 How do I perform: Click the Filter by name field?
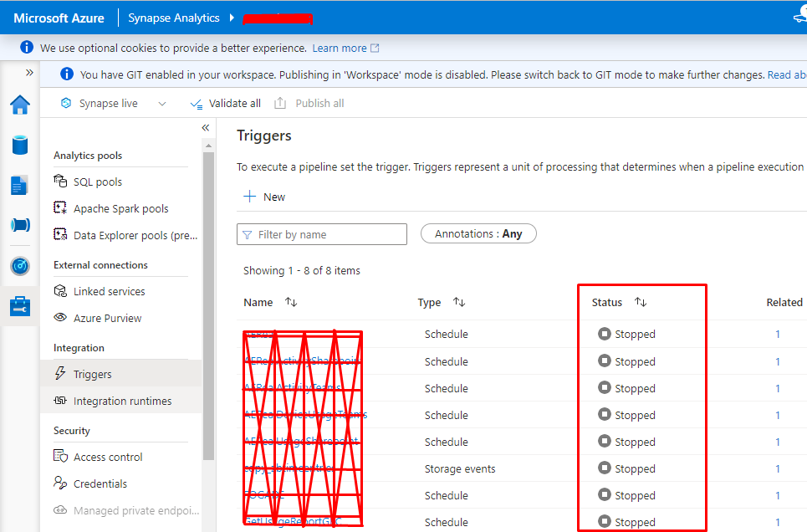tap(322, 234)
